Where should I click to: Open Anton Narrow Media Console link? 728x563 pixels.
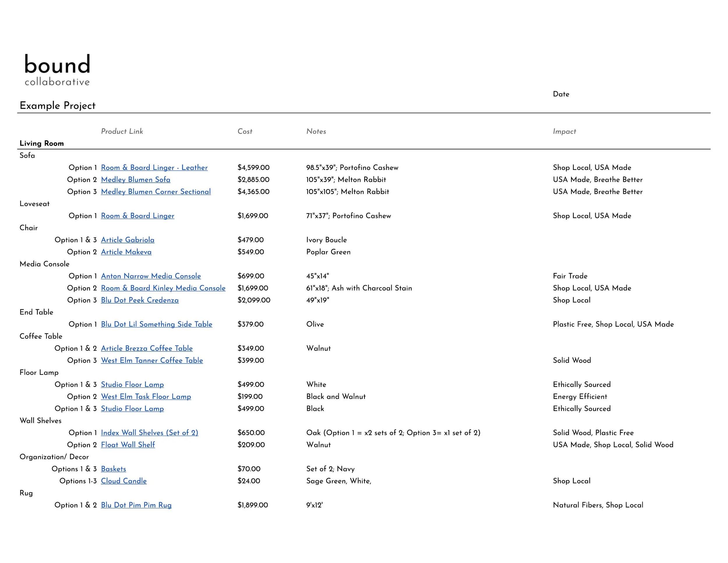[x=151, y=276]
